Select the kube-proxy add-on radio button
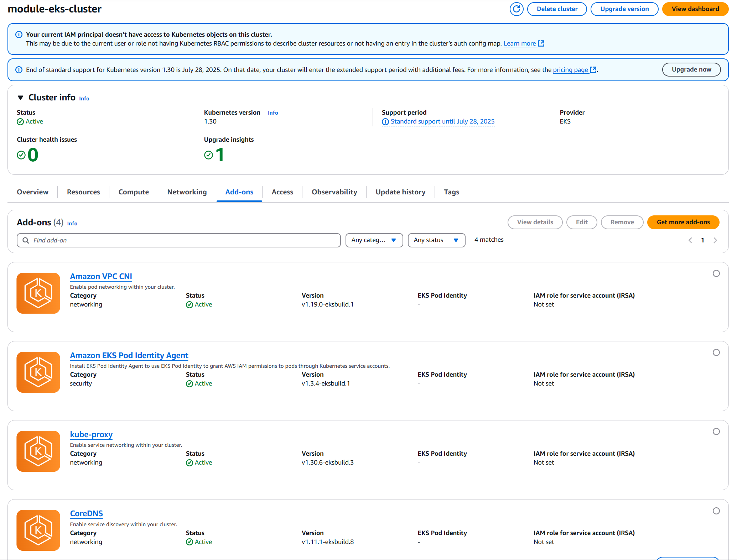Screen dimensions: 737x560 pos(716,431)
